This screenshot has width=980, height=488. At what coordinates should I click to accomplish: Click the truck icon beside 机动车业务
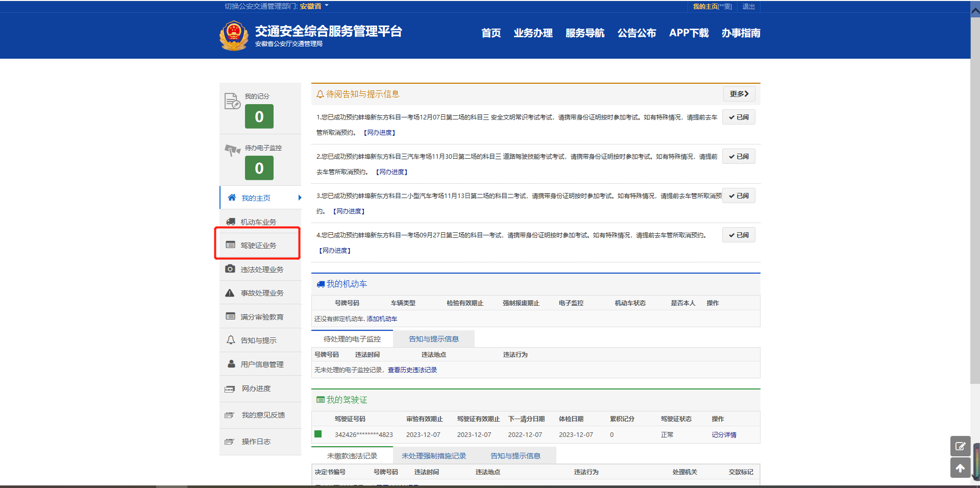231,222
